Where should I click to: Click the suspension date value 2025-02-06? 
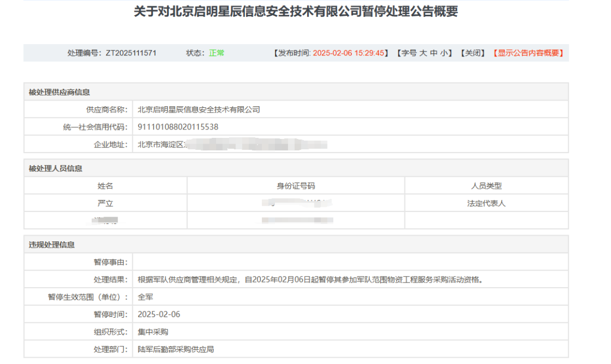pyautogui.click(x=159, y=314)
